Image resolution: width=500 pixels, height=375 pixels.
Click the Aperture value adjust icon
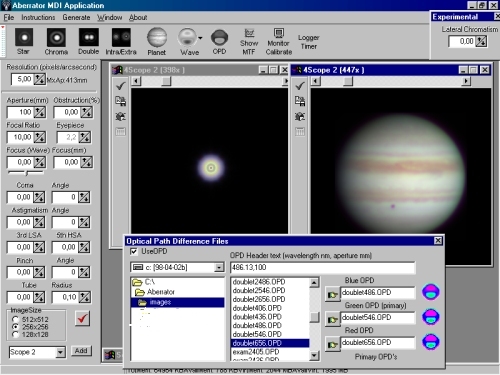tap(40, 112)
